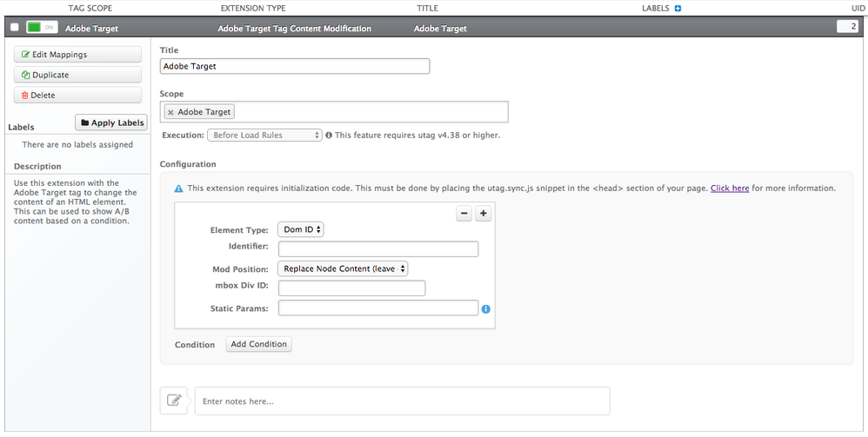Click the info icon beside Static Params

click(x=486, y=308)
